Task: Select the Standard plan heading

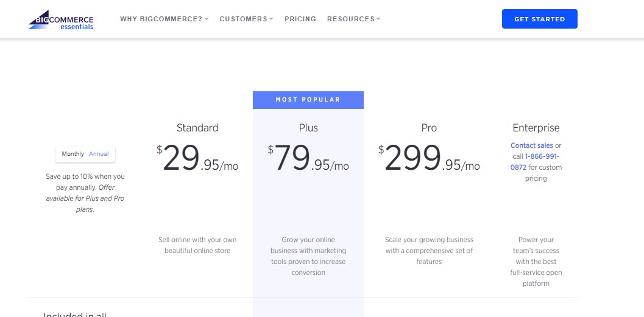Action: point(197,128)
